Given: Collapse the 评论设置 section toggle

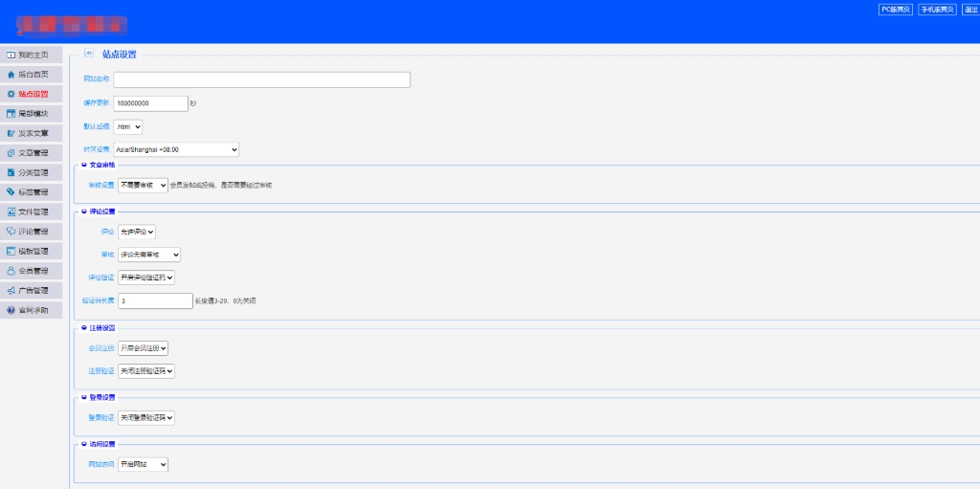Looking at the screenshot, I should pyautogui.click(x=84, y=211).
